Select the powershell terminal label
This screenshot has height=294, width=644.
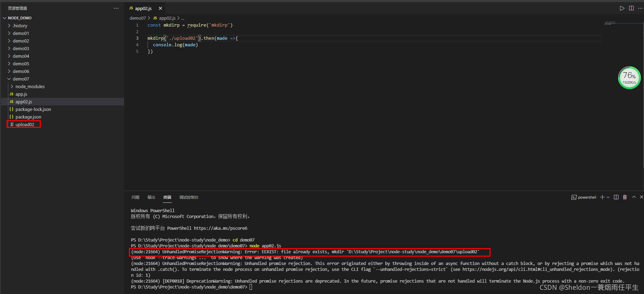(584, 197)
